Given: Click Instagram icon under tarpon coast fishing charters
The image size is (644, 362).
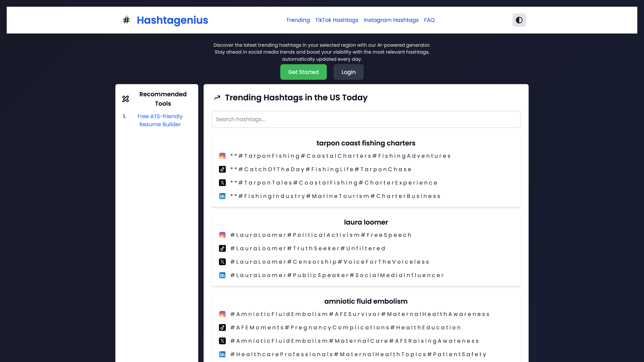Looking at the screenshot, I should coord(222,156).
